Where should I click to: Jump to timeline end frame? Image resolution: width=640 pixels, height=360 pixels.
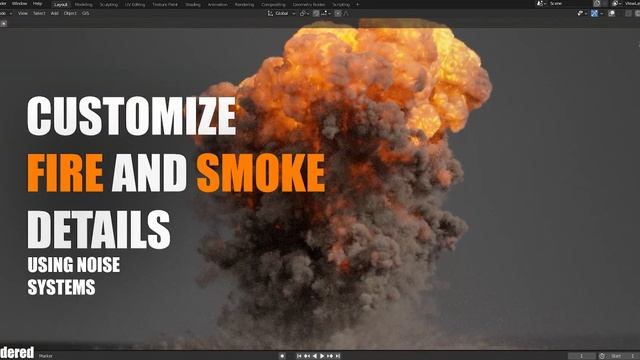(x=338, y=356)
